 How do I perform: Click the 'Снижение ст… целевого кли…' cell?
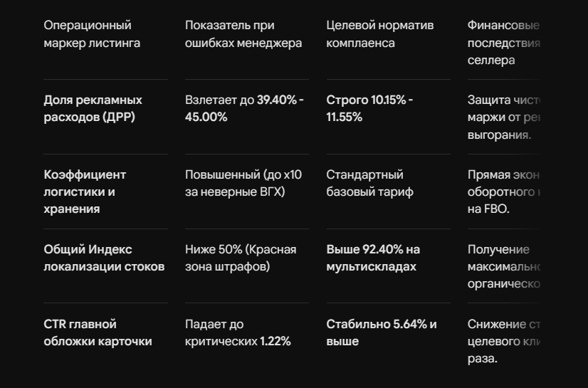tap(503, 341)
